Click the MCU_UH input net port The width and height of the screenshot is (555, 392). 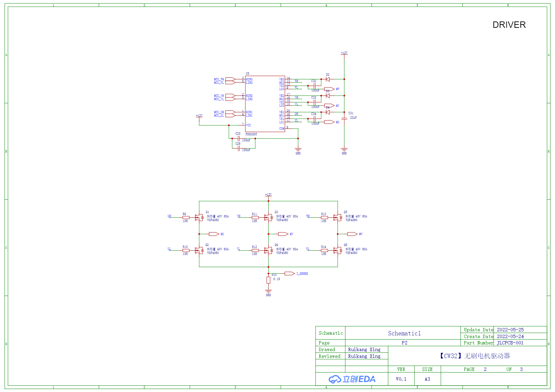pos(230,112)
